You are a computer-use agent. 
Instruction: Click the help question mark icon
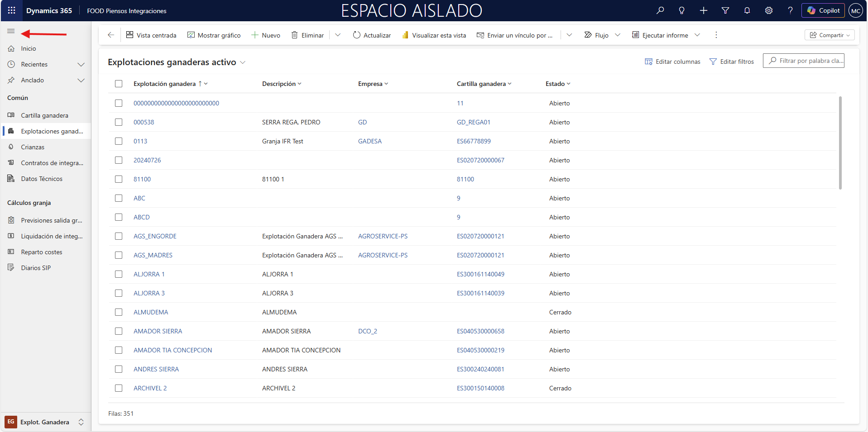pos(790,10)
